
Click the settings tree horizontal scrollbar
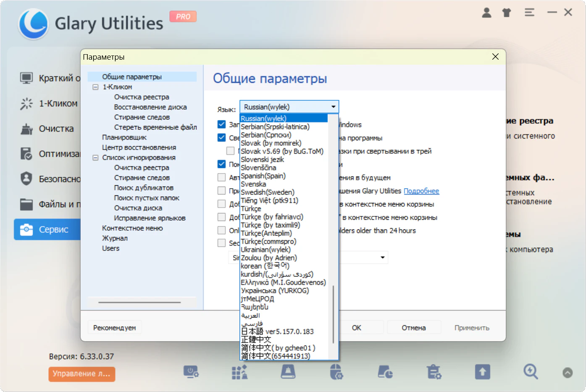point(139,302)
